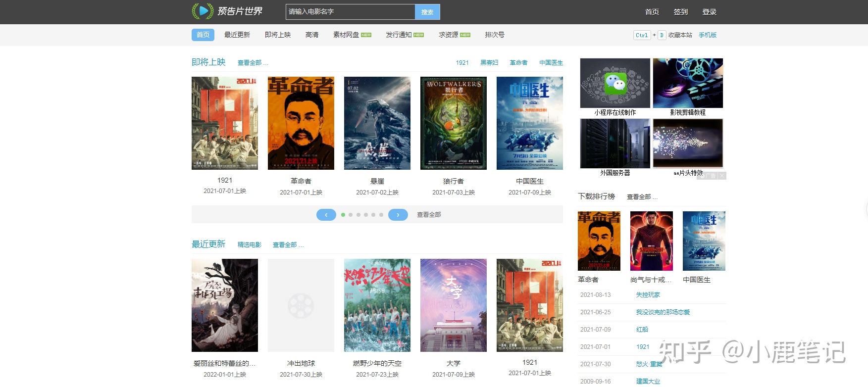Open the 冲出地球 placeholder poster
This screenshot has height=387, width=868.
pos(301,305)
